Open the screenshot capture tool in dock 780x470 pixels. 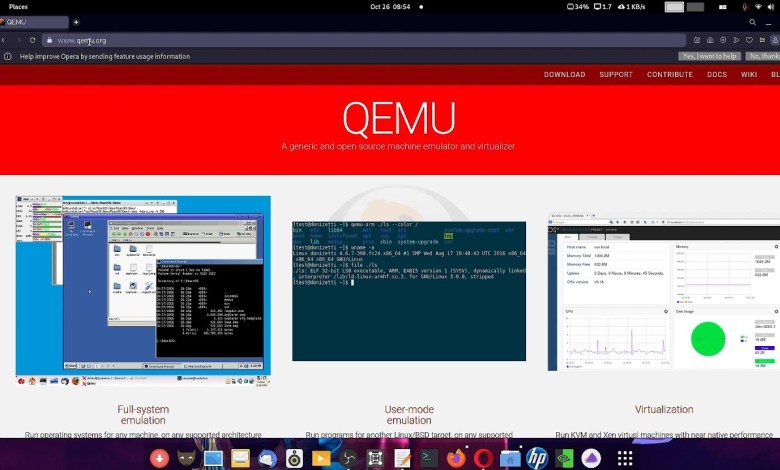point(375,458)
